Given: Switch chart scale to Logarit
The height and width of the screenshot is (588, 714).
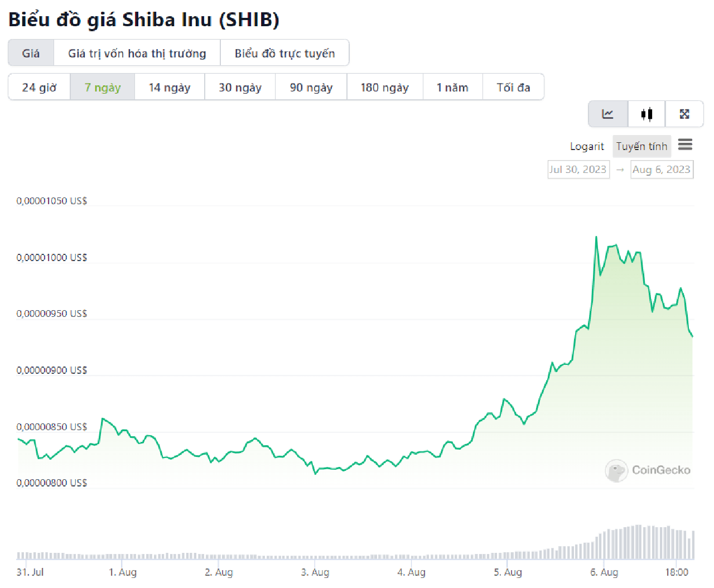Looking at the screenshot, I should (x=587, y=146).
